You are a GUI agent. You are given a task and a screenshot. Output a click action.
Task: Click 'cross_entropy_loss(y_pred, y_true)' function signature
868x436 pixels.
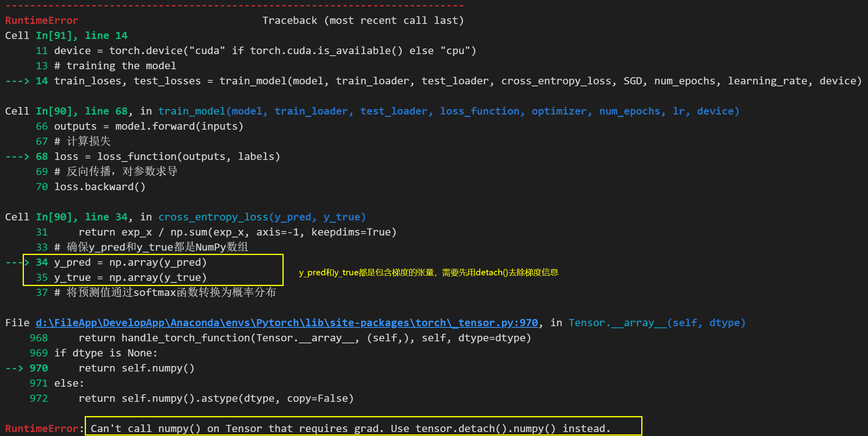[262, 217]
